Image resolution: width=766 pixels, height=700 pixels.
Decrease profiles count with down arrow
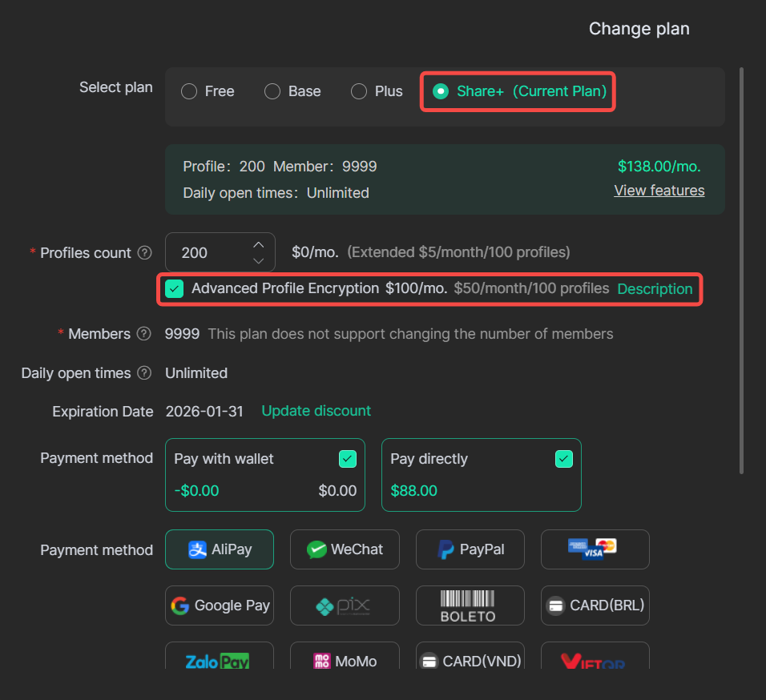point(258,261)
